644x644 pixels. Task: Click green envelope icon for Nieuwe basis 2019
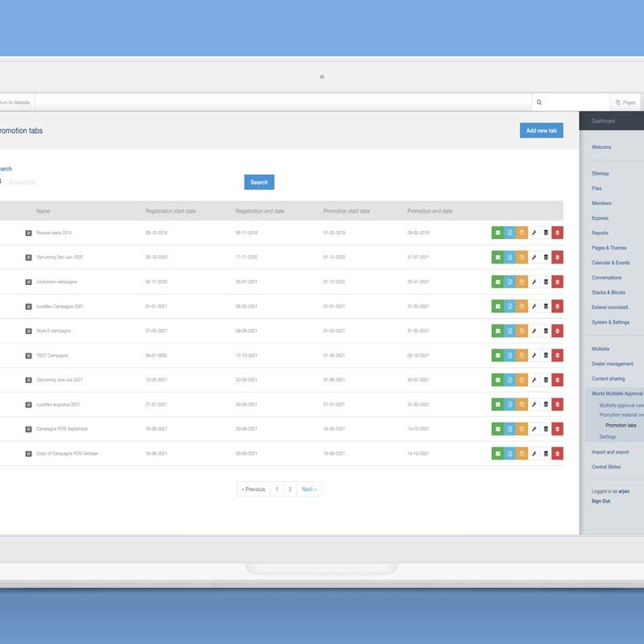point(497,233)
